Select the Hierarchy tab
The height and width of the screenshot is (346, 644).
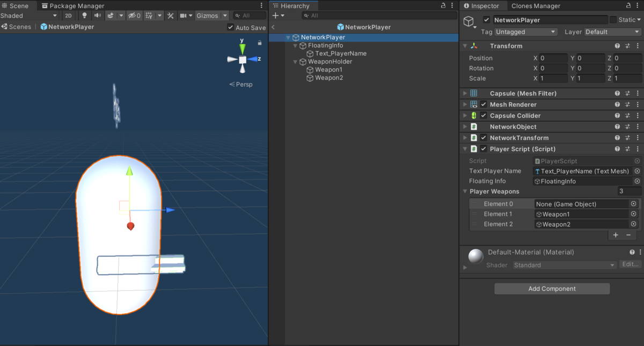pos(294,6)
